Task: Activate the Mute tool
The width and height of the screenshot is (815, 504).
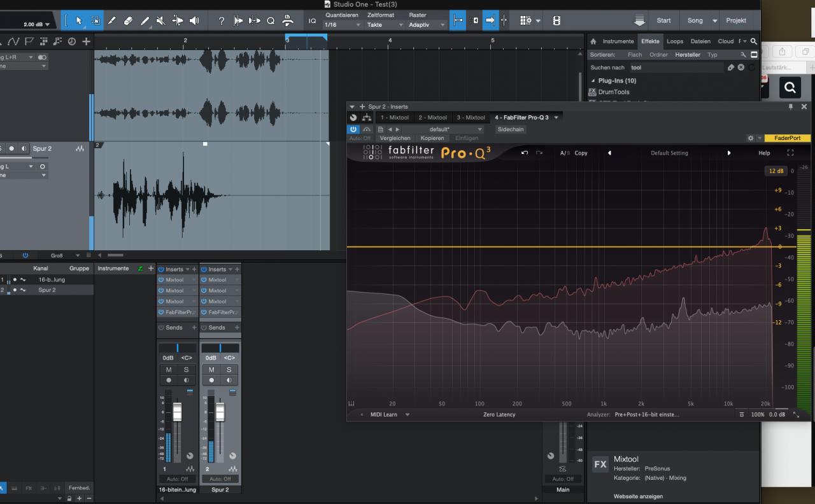Action: (x=161, y=21)
